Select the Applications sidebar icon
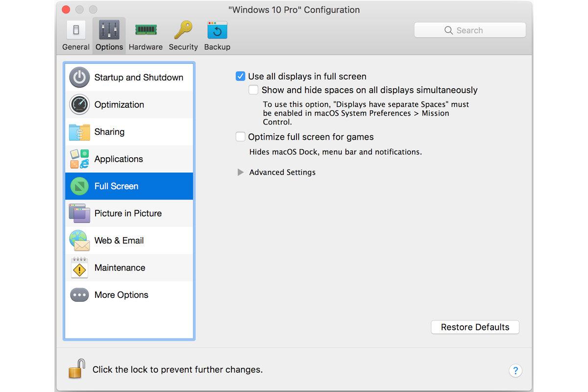This screenshot has width=588, height=392. pyautogui.click(x=79, y=159)
